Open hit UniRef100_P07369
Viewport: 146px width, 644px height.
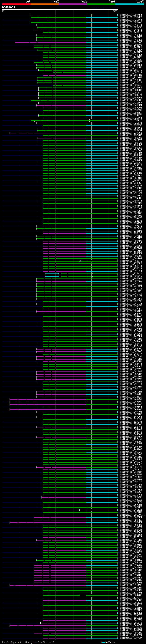[131, 278]
